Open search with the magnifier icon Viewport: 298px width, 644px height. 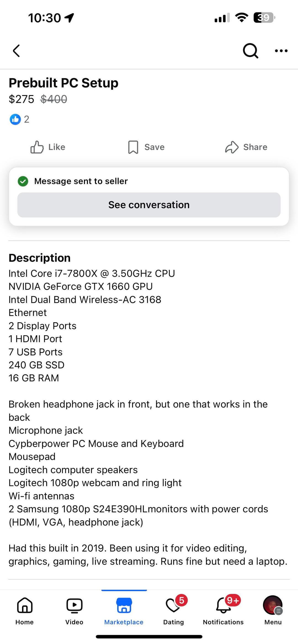pos(250,51)
